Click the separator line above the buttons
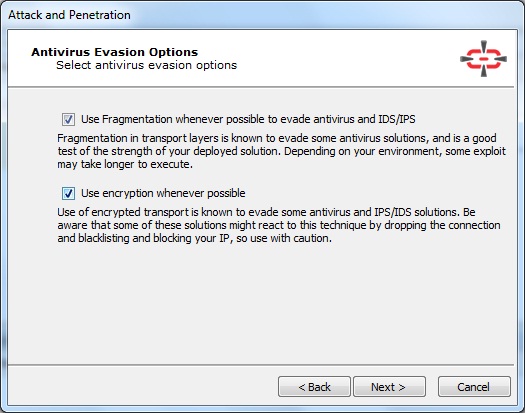Screen dimensions: 525x413 pyautogui.click(x=261, y=364)
